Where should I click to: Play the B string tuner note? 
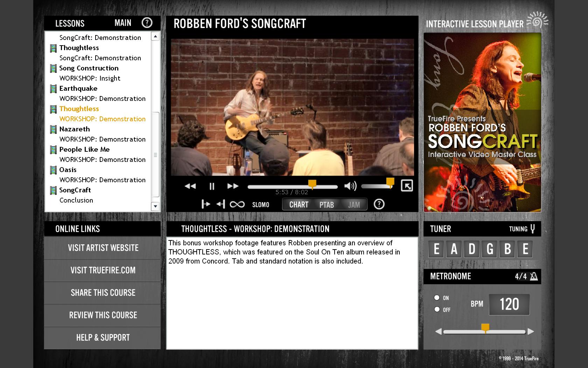click(x=507, y=249)
